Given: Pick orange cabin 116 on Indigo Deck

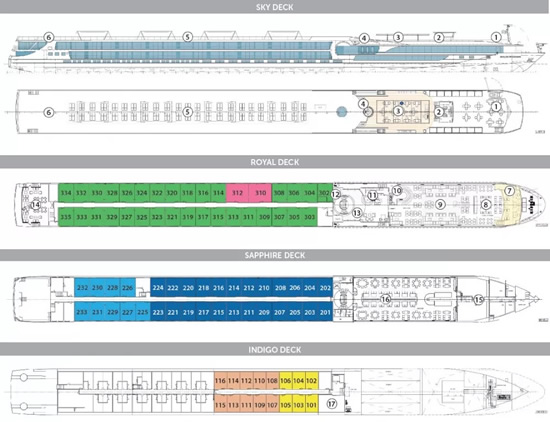Looking at the screenshot, I should tap(220, 381).
